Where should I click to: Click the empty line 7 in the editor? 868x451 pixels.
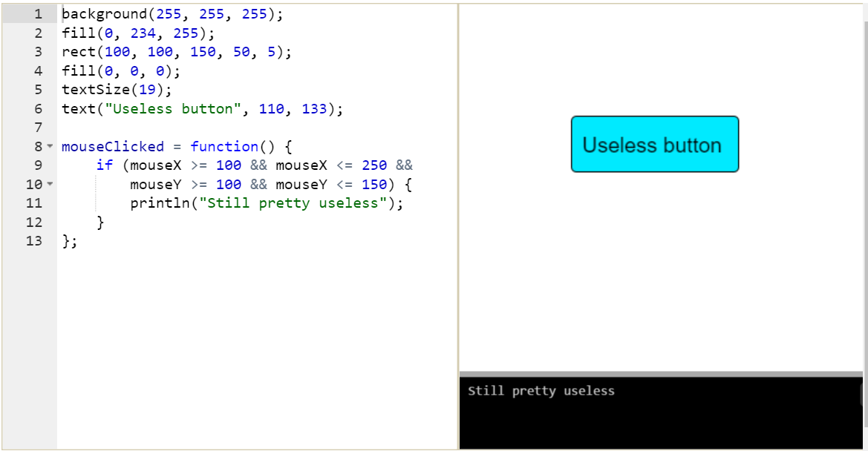(x=223, y=128)
